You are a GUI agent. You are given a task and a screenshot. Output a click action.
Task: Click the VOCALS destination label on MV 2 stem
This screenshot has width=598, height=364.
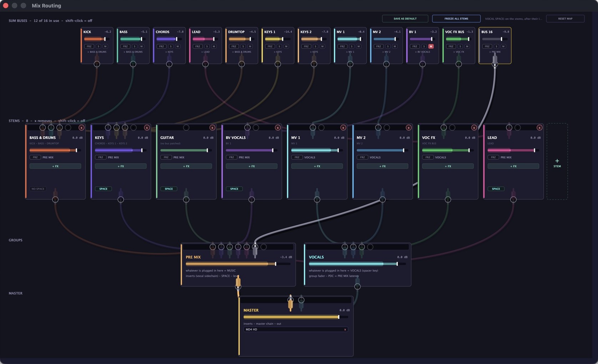pos(375,157)
